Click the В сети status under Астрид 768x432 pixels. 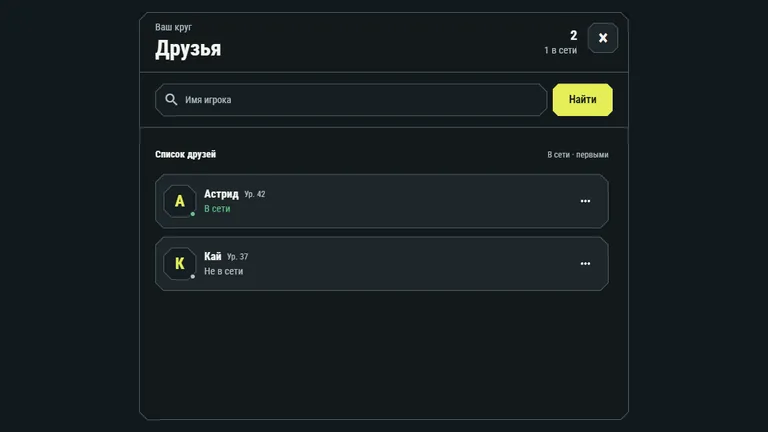coord(217,209)
